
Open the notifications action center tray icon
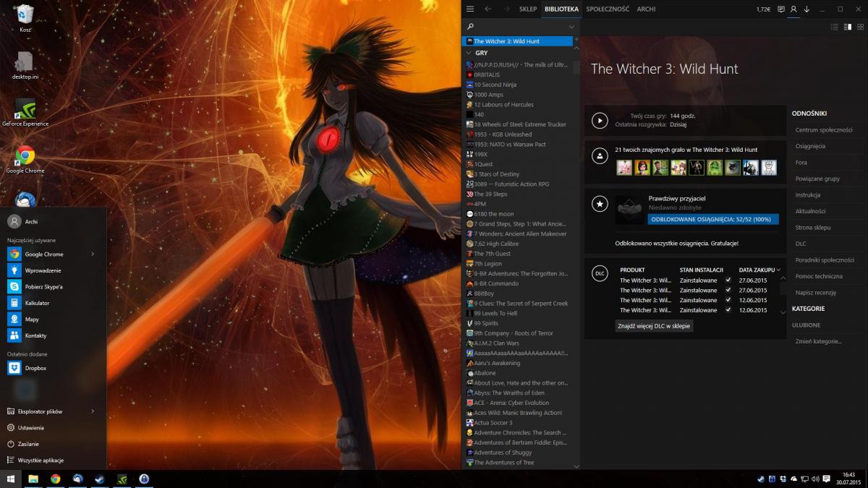826,479
